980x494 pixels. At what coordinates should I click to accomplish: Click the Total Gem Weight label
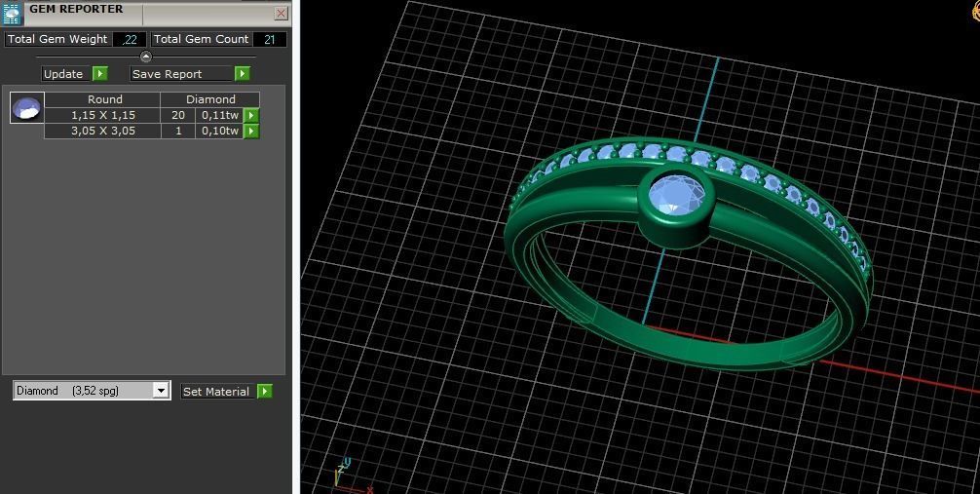pos(57,39)
